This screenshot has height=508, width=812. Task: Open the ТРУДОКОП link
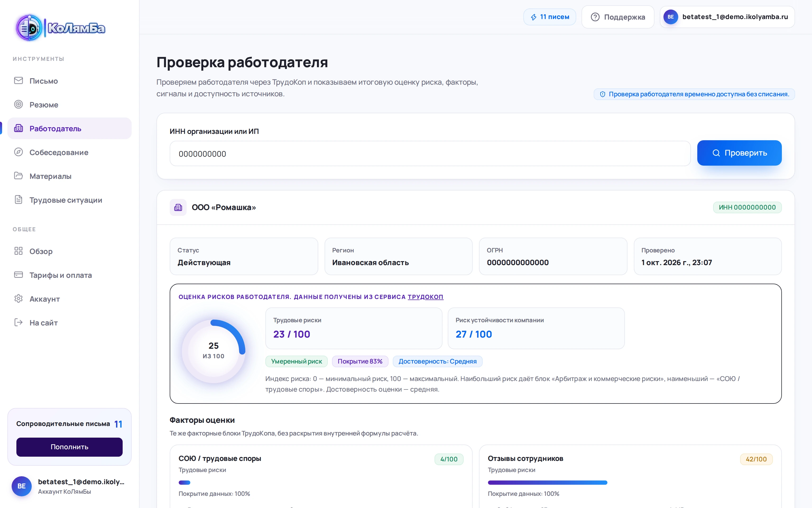tap(425, 297)
